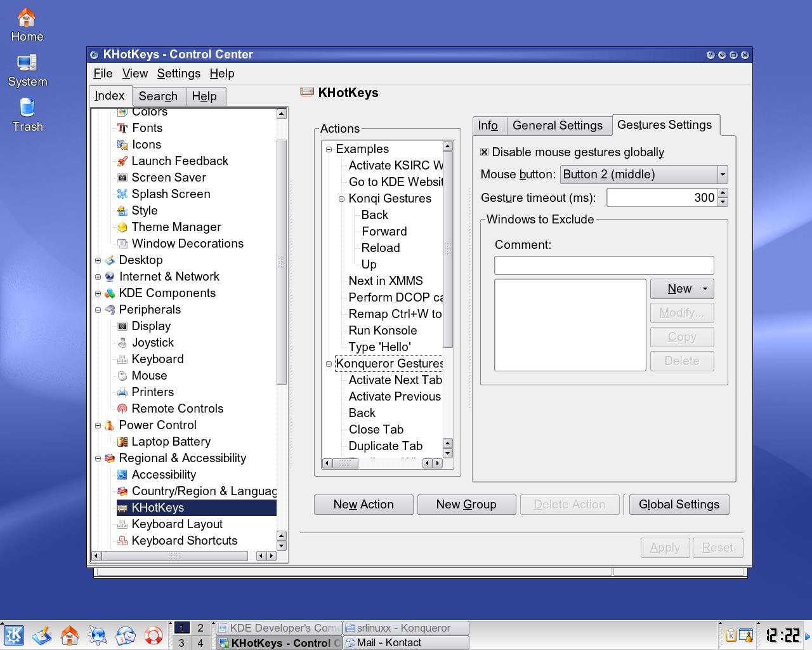Expand the Internet & Network category
This screenshot has height=650, width=812.
pyautogui.click(x=98, y=277)
